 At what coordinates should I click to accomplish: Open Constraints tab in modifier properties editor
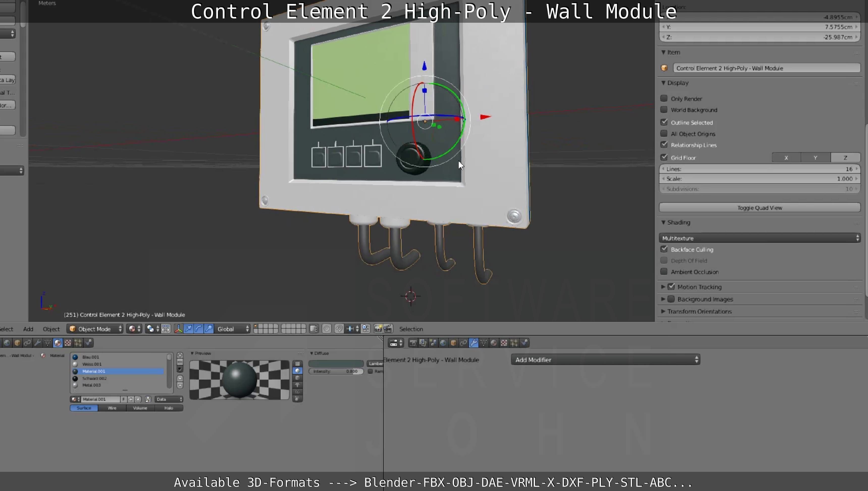pyautogui.click(x=463, y=343)
